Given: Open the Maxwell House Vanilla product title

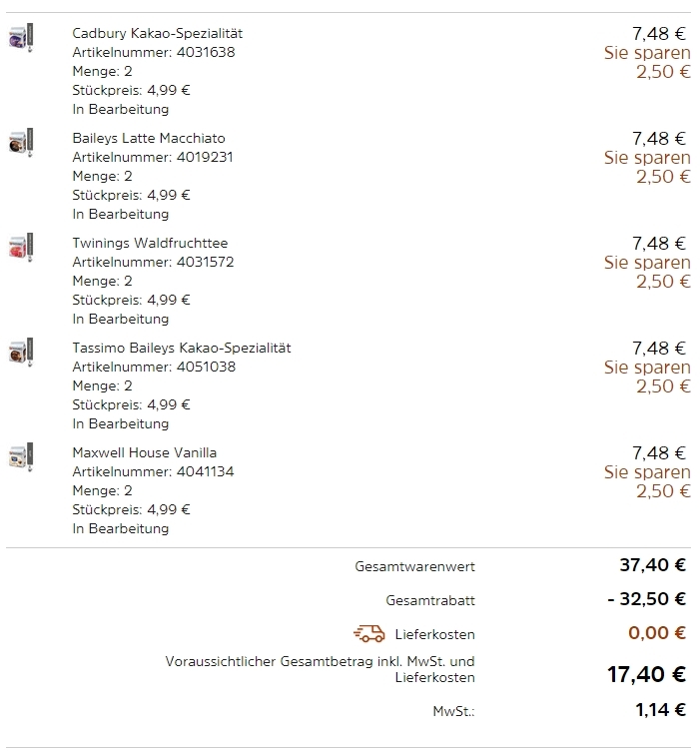Looking at the screenshot, I should (x=144, y=452).
